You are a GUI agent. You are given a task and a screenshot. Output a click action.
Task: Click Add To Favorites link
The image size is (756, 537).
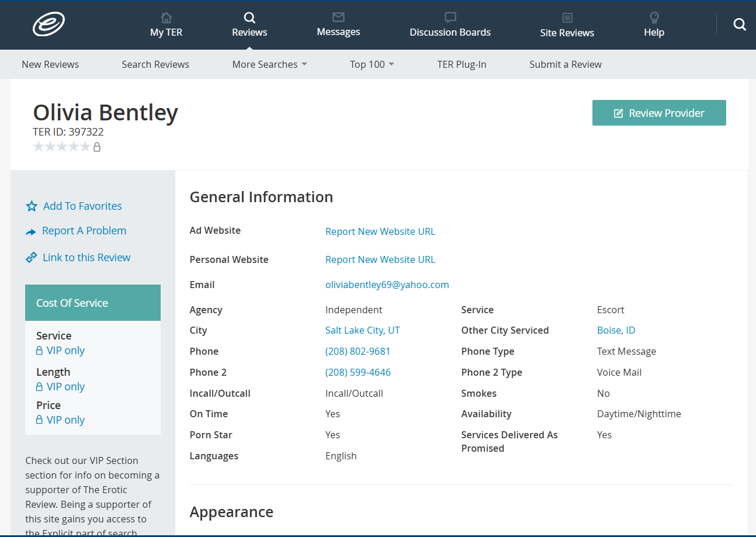[82, 206]
